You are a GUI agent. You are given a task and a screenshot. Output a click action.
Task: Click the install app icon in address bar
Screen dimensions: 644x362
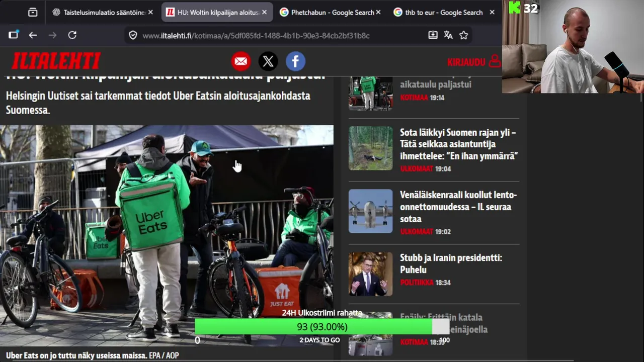click(x=433, y=35)
